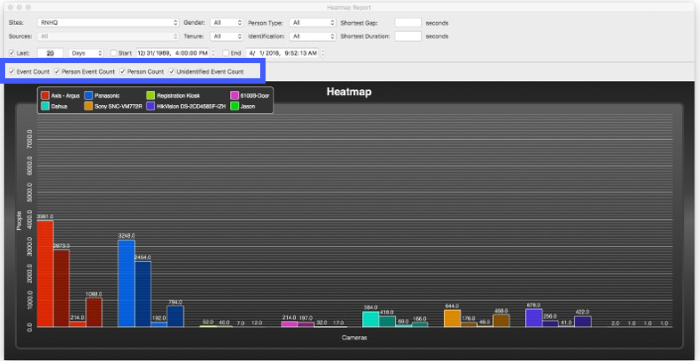Click the End date stepper arrows
Screen dimensions: 700x361
coord(322,53)
